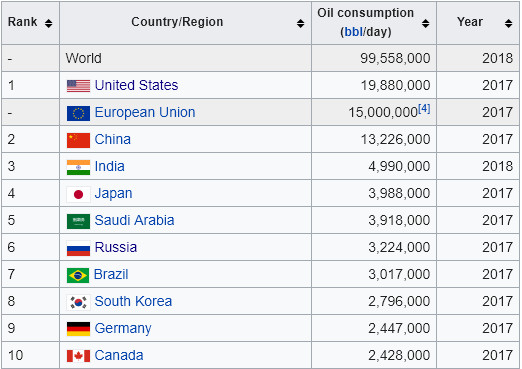Open the Russia country link
The width and height of the screenshot is (522, 369).
116,247
